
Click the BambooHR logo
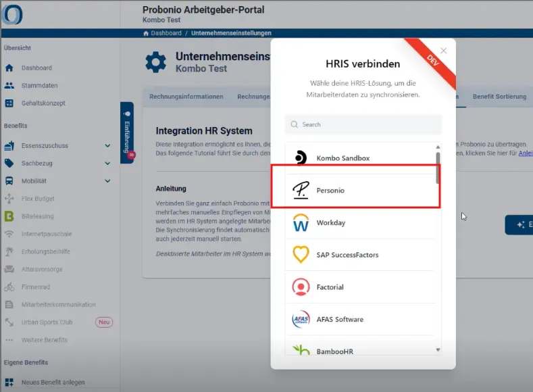click(301, 350)
